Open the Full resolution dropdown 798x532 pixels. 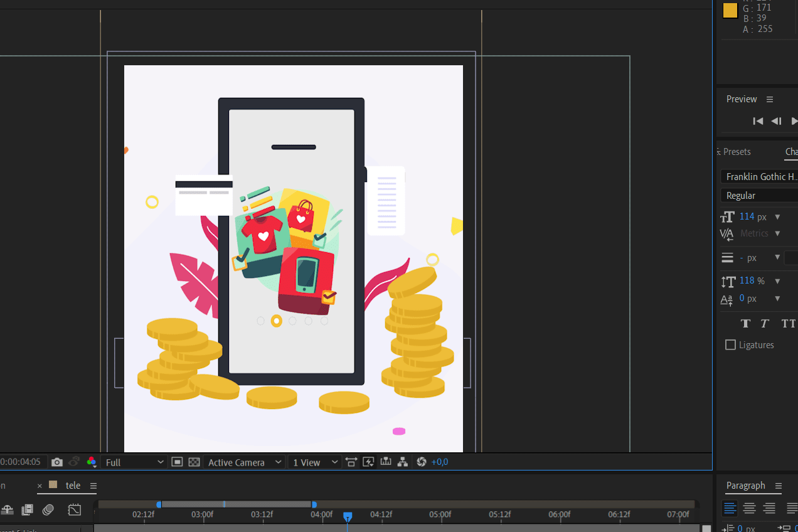pyautogui.click(x=134, y=462)
